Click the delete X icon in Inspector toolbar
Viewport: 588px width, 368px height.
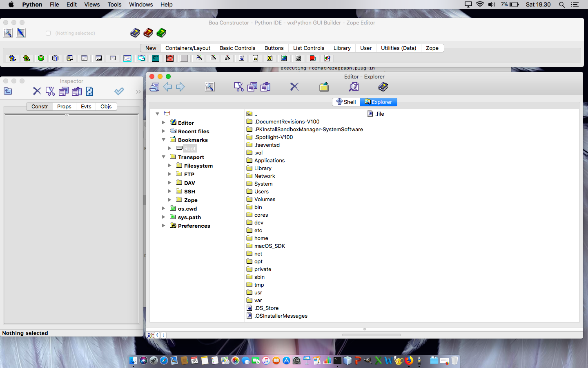37,91
